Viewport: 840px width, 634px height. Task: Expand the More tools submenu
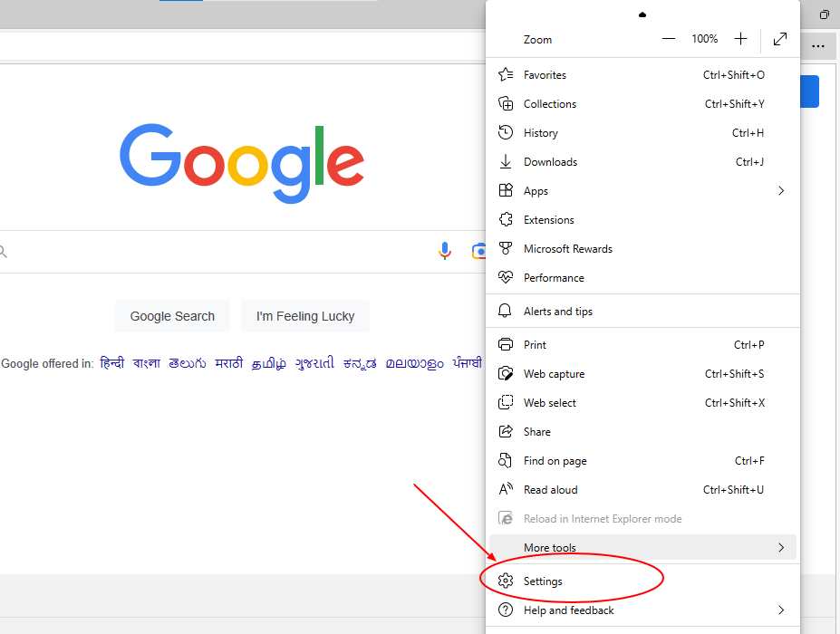pyautogui.click(x=549, y=547)
